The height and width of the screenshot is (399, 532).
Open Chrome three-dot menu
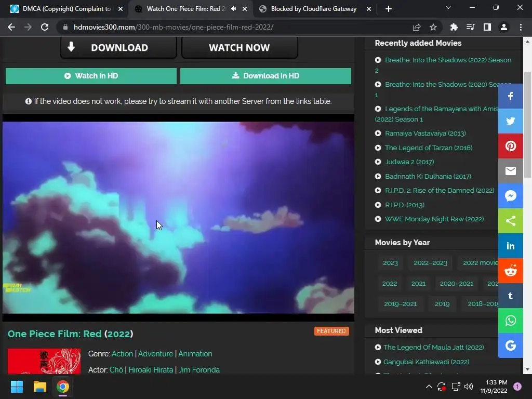click(521, 27)
